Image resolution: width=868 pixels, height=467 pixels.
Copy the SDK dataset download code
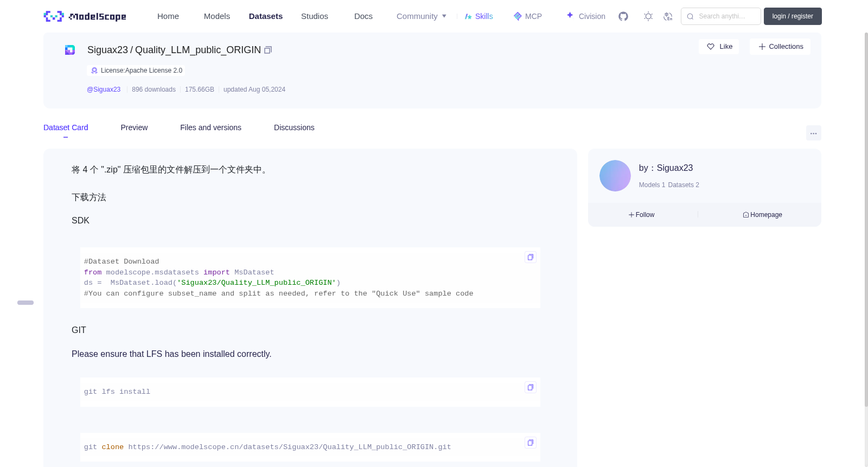click(531, 257)
